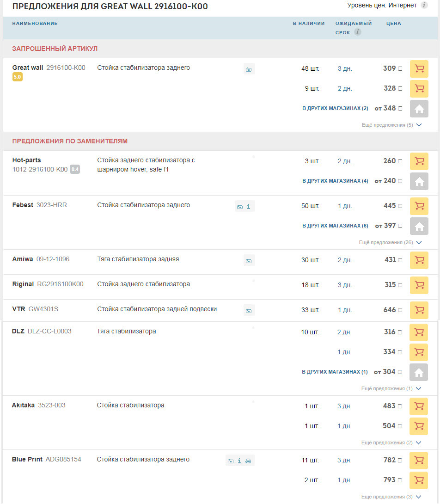
Task: Click the В наличии column header
Action: pyautogui.click(x=309, y=24)
